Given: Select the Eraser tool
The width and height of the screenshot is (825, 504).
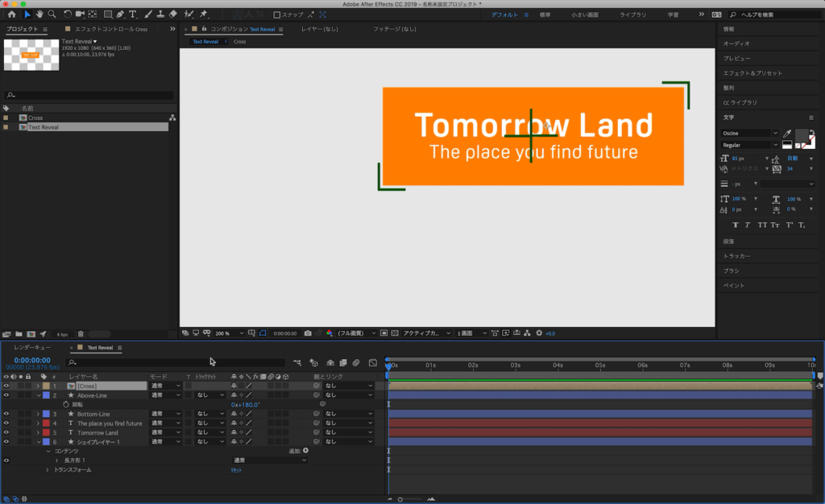Looking at the screenshot, I should click(173, 14).
